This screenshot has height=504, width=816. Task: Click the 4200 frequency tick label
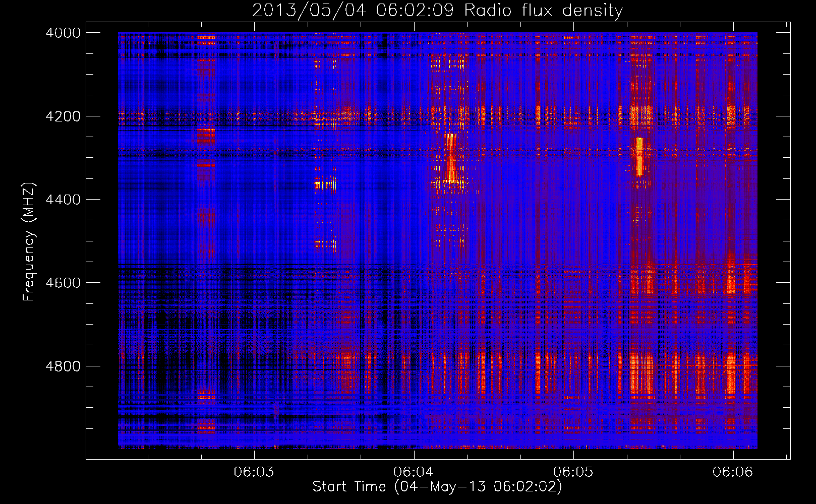(x=63, y=116)
